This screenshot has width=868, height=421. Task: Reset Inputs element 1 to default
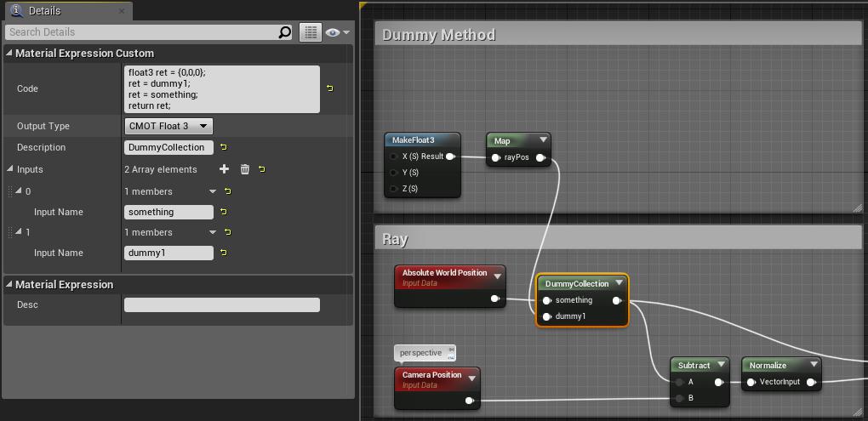[227, 232]
